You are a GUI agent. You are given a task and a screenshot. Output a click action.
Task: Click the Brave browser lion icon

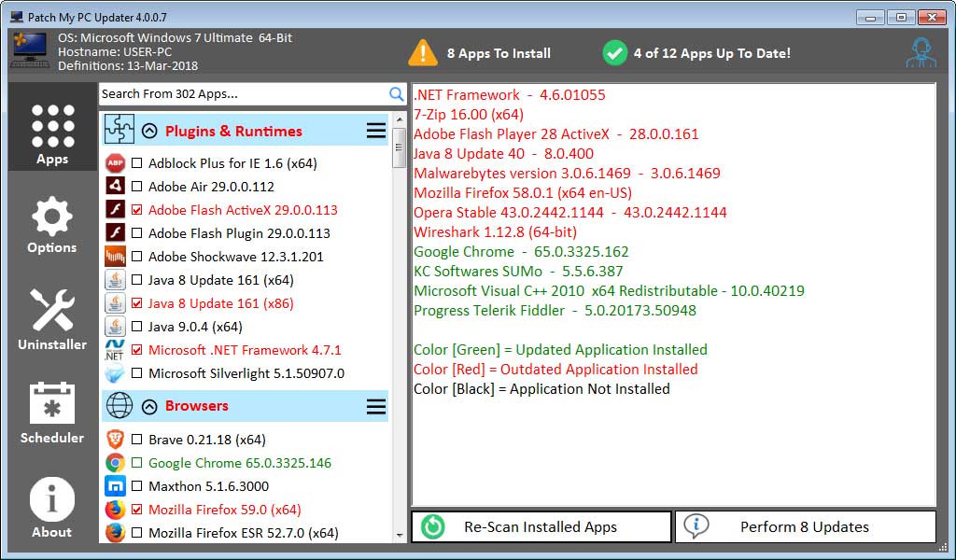click(115, 440)
